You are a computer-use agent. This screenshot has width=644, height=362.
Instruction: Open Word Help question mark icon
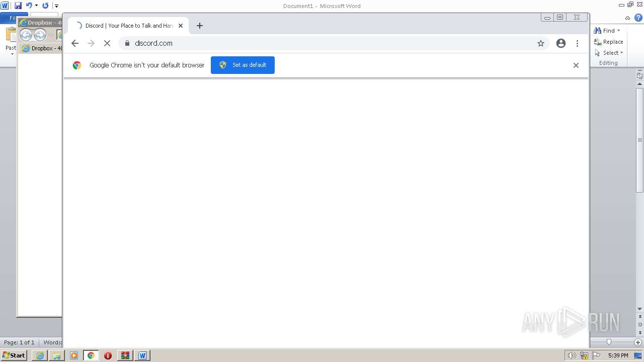638,18
